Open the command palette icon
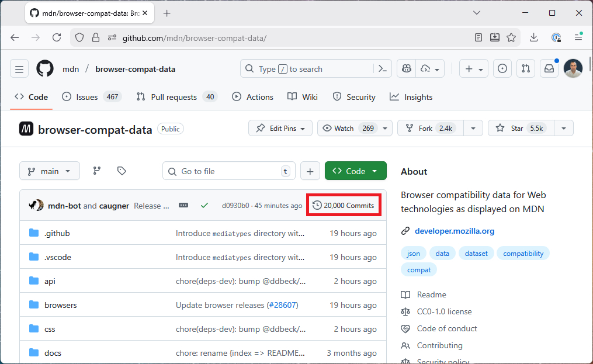 383,69
